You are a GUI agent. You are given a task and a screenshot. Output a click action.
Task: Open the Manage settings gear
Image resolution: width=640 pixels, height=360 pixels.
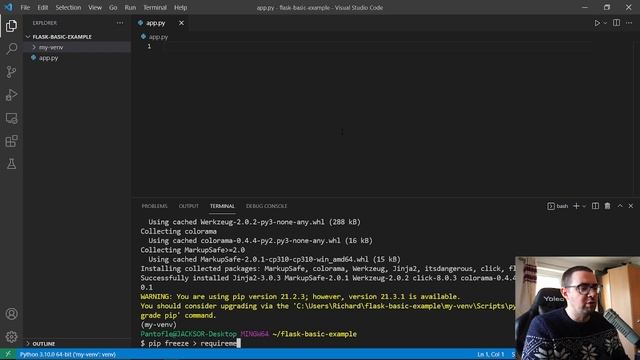coord(11,336)
